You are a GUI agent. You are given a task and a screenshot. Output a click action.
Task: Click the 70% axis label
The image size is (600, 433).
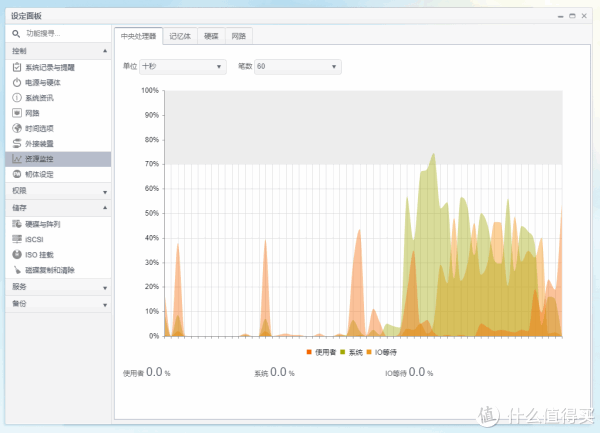152,164
